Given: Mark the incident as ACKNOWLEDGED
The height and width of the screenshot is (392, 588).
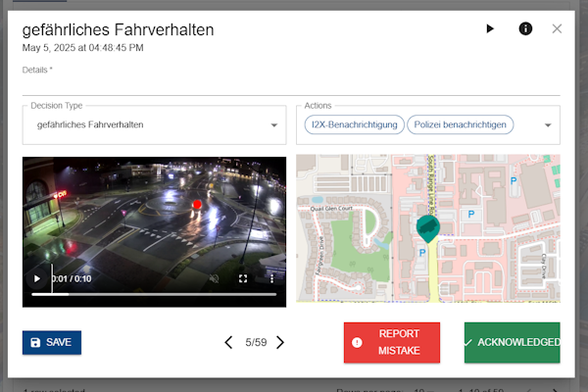Looking at the screenshot, I should tap(513, 342).
